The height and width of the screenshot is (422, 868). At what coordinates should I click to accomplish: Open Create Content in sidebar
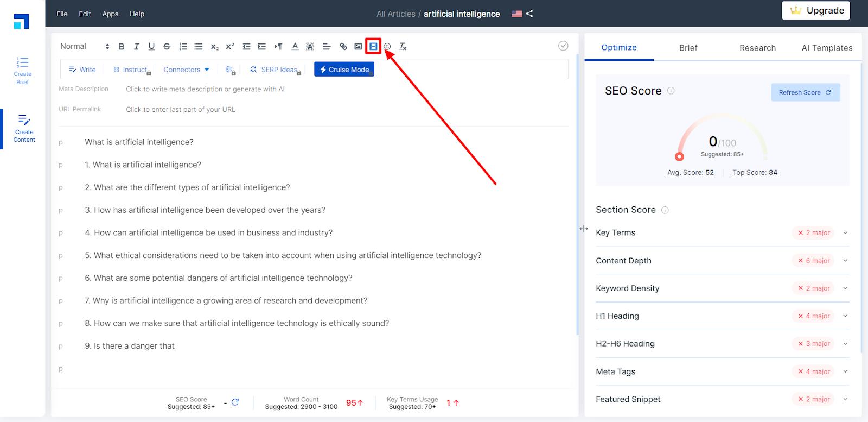[x=24, y=129]
